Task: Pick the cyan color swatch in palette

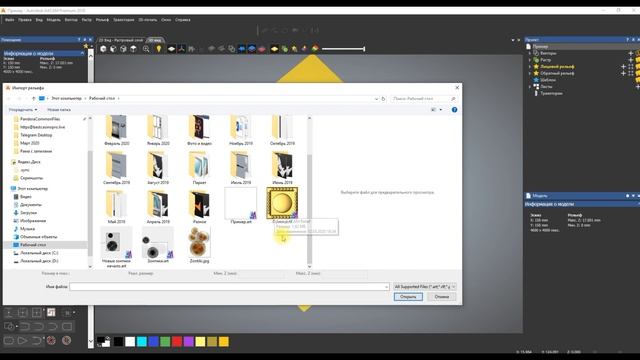Action: [142, 342]
